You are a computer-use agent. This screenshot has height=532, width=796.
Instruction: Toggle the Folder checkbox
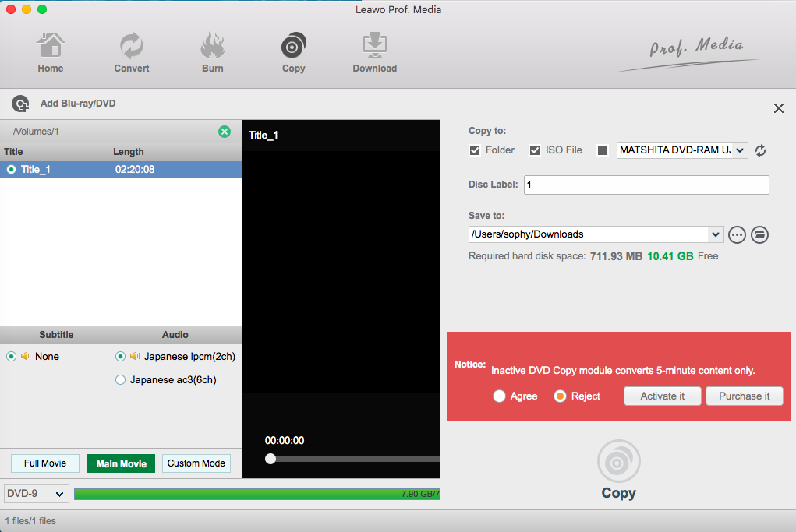475,150
